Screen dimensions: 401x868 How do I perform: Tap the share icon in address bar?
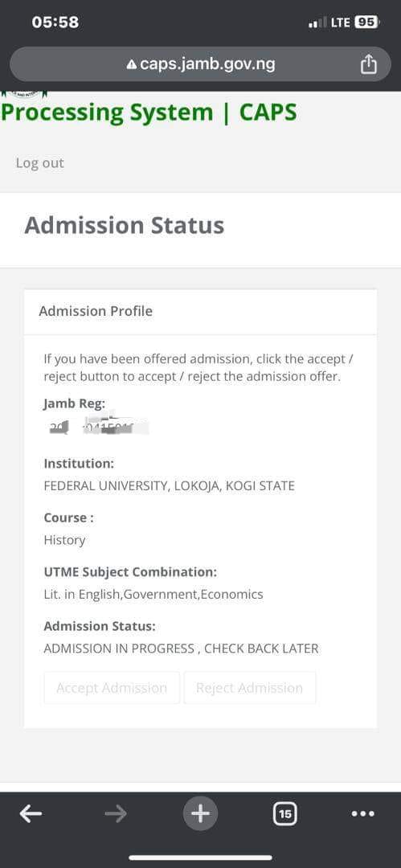368,64
